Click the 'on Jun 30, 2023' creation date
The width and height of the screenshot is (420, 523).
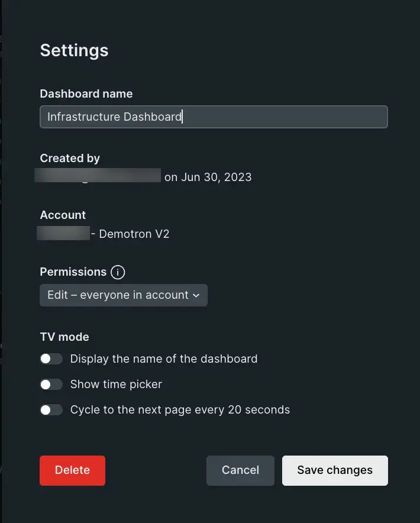(x=208, y=177)
